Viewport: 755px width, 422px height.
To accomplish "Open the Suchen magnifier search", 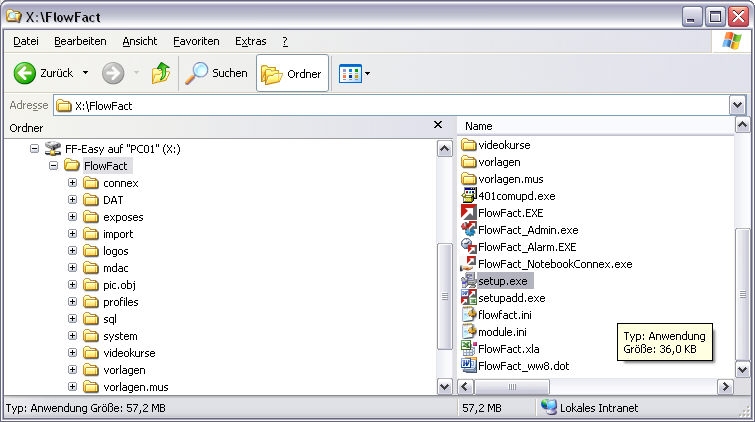I will click(x=216, y=73).
